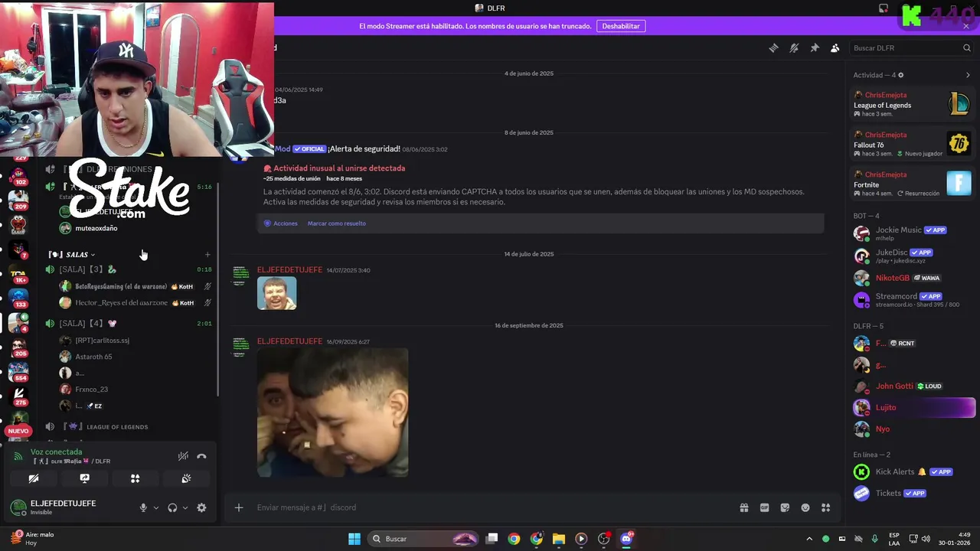Click the Buscar DLFR search field
The height and width of the screenshot is (551, 980).
coord(911,47)
